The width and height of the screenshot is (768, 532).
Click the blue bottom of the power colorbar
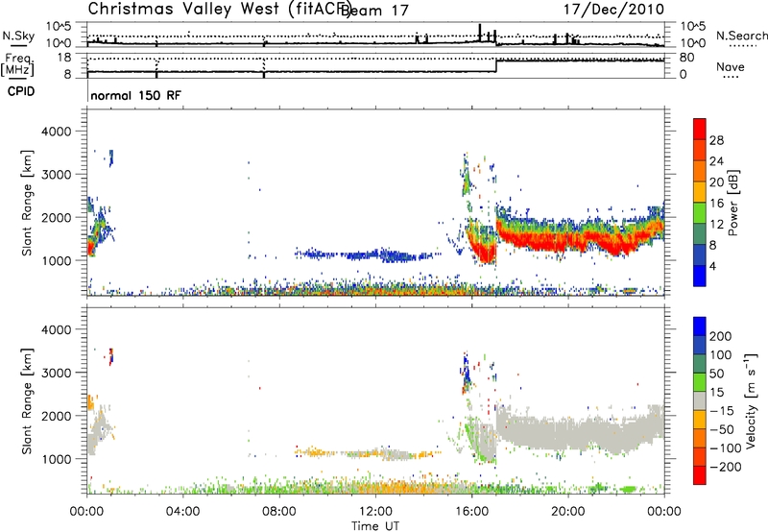[700, 276]
